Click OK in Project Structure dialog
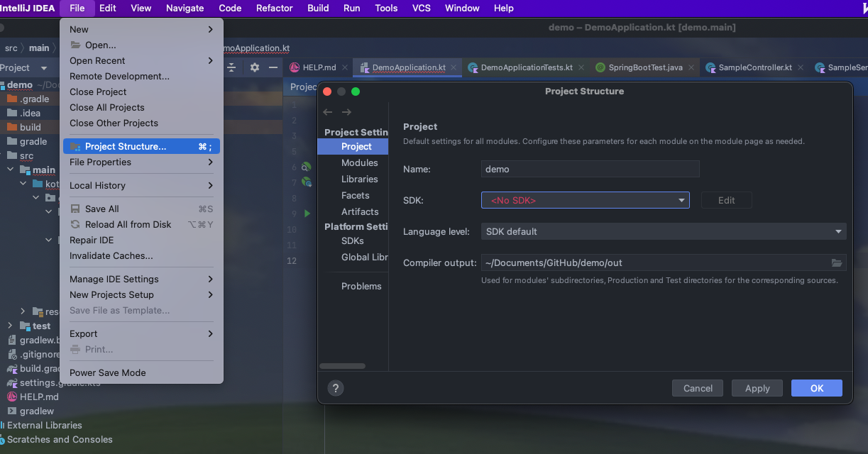Image resolution: width=868 pixels, height=454 pixels. click(x=817, y=388)
